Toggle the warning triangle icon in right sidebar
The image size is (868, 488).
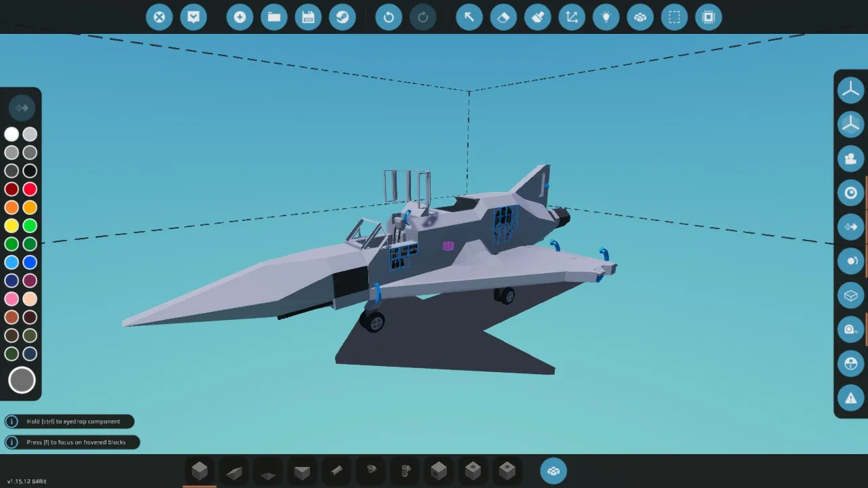click(x=850, y=398)
